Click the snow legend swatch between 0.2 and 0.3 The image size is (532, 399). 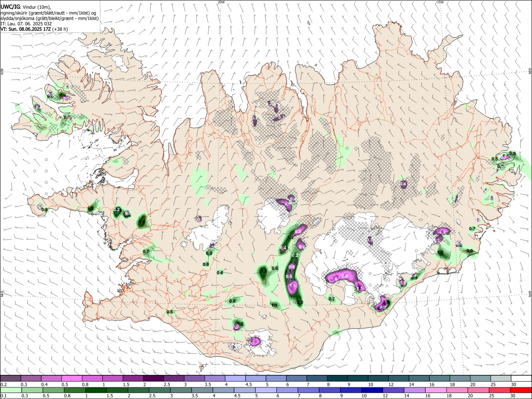click(10, 379)
